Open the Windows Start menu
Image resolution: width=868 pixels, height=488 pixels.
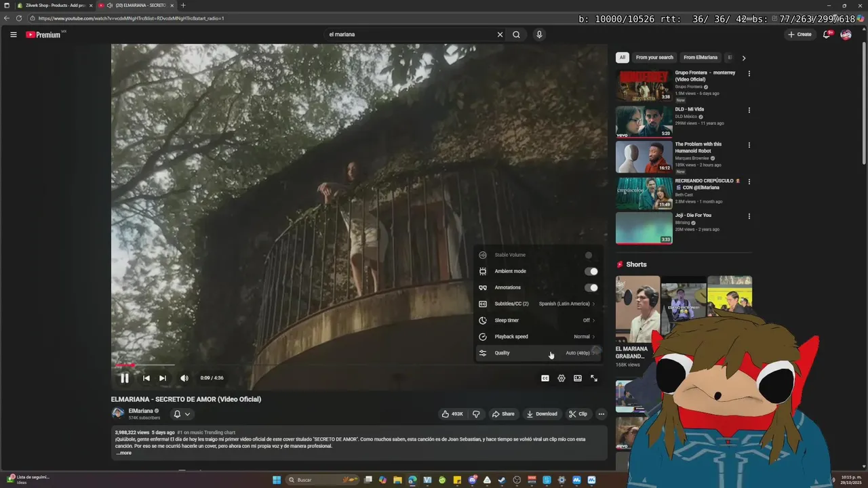pyautogui.click(x=277, y=480)
